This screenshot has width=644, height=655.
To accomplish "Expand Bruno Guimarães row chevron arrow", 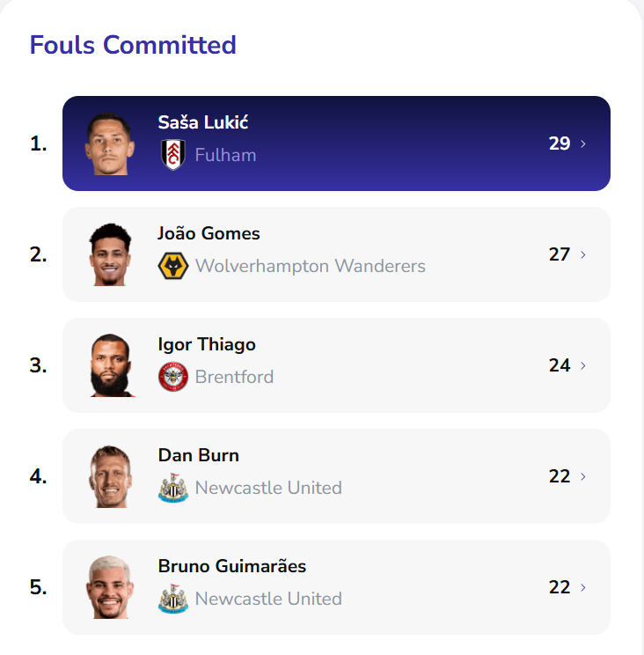I will click(x=583, y=587).
